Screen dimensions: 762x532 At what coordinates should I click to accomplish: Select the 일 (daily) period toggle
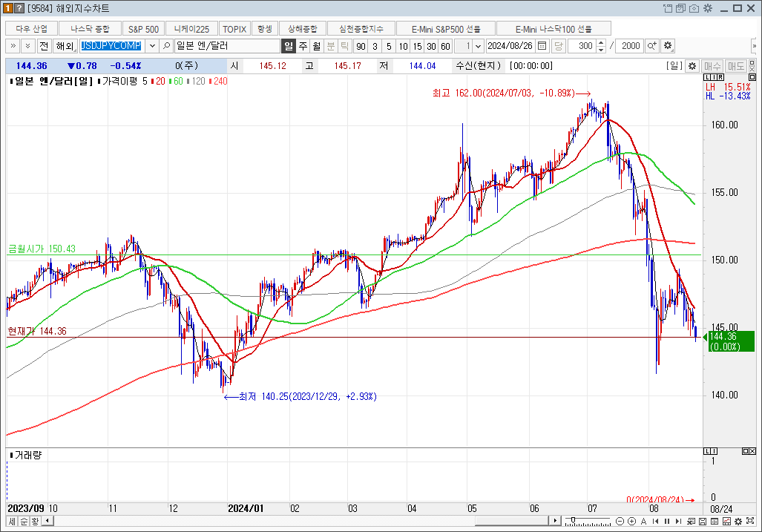point(289,46)
